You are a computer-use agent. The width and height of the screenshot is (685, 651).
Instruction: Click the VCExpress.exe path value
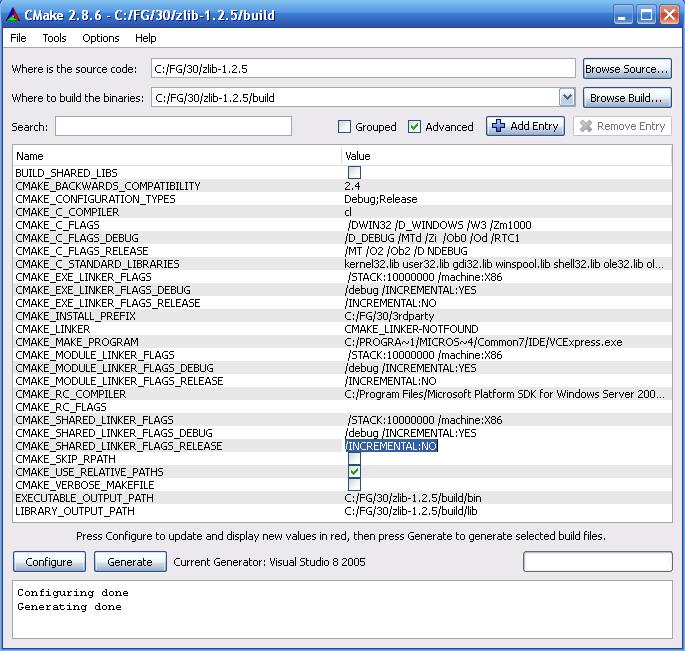[483, 342]
